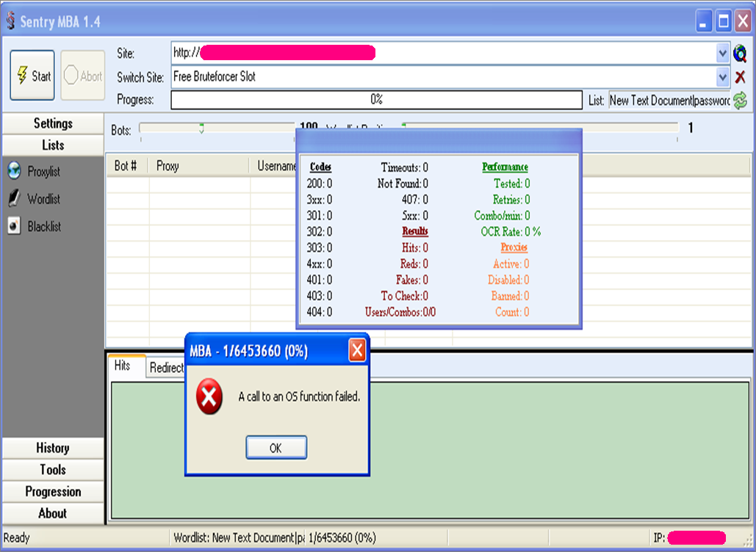Click the '200: 0' code stat

[319, 183]
